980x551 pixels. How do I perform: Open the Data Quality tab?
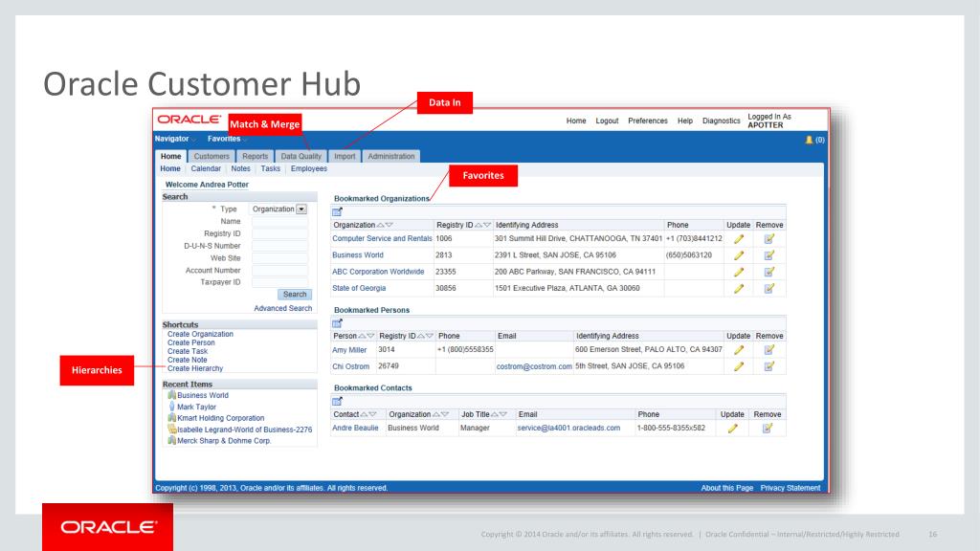pyautogui.click(x=301, y=156)
